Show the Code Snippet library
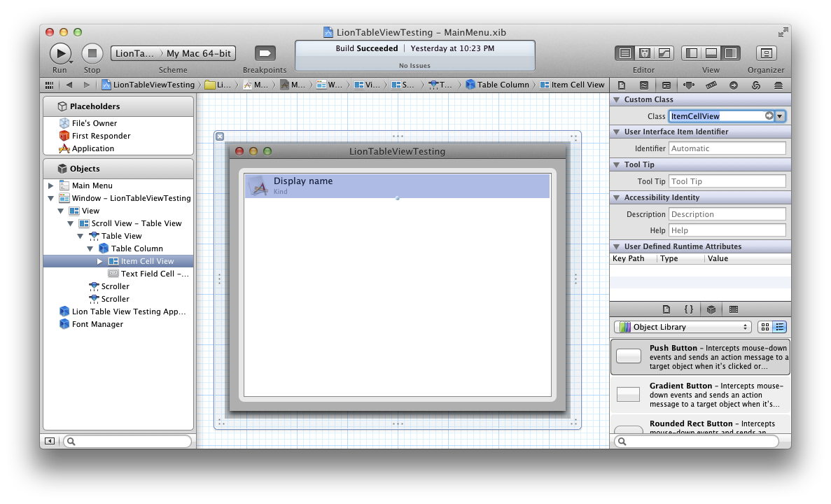Viewport: 831px width, 504px height. (x=688, y=309)
